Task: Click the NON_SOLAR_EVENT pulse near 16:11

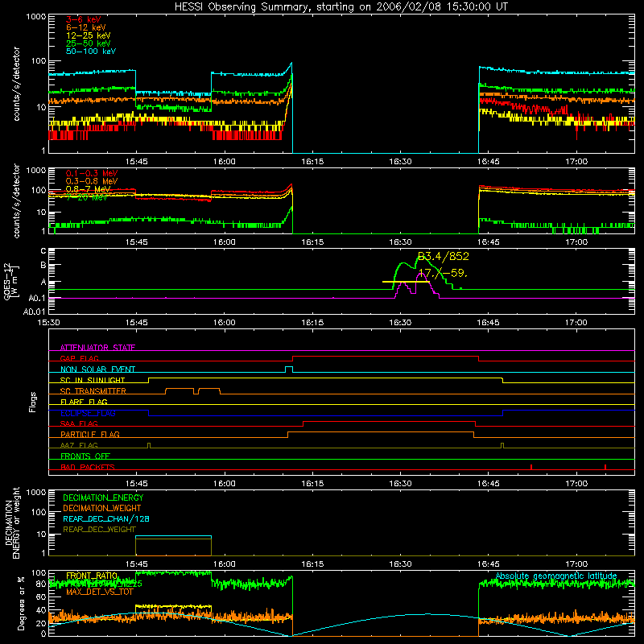Action: click(x=289, y=369)
